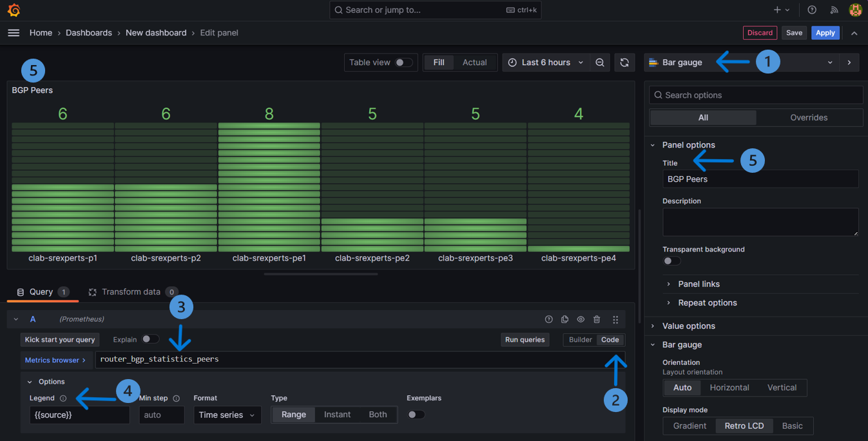Open query inspector help icon for query A
Viewport: 868px width, 441px height.
click(548, 318)
